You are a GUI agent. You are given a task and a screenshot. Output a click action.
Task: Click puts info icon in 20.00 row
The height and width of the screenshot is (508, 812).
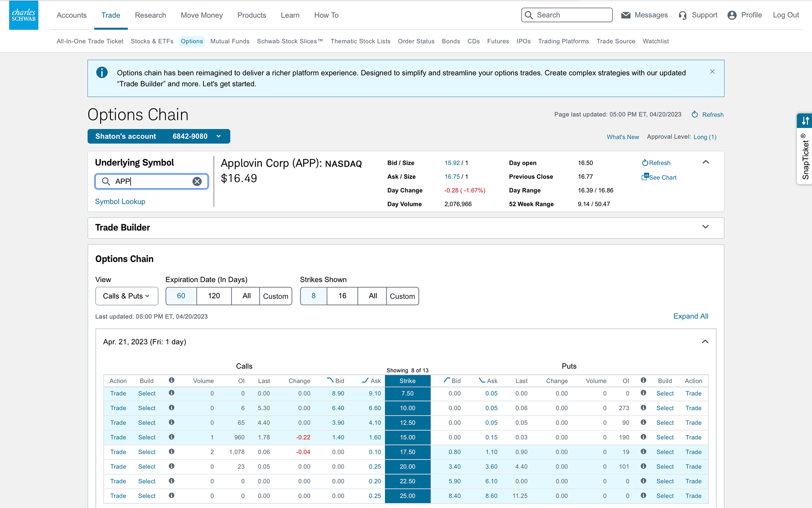point(643,466)
